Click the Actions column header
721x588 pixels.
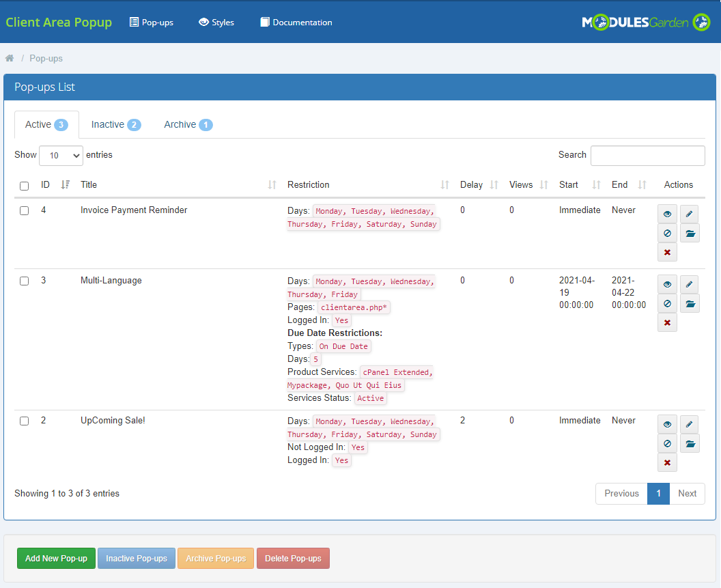[678, 184]
